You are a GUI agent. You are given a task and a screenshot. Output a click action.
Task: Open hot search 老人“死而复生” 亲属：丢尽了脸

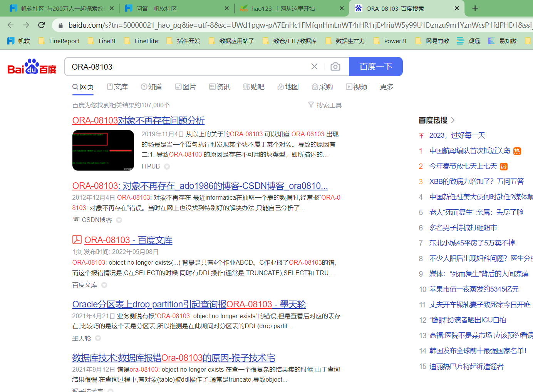pos(476,212)
